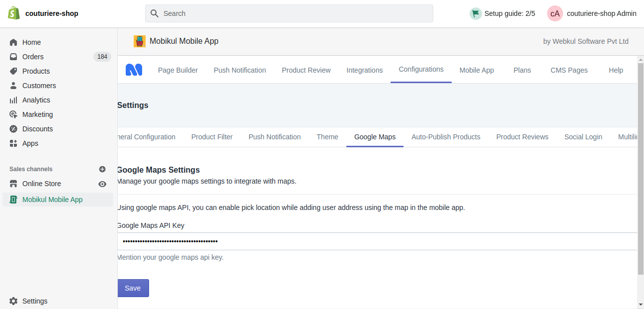The width and height of the screenshot is (644, 309).
Task: Click the Settings gear icon
Action: [13, 301]
